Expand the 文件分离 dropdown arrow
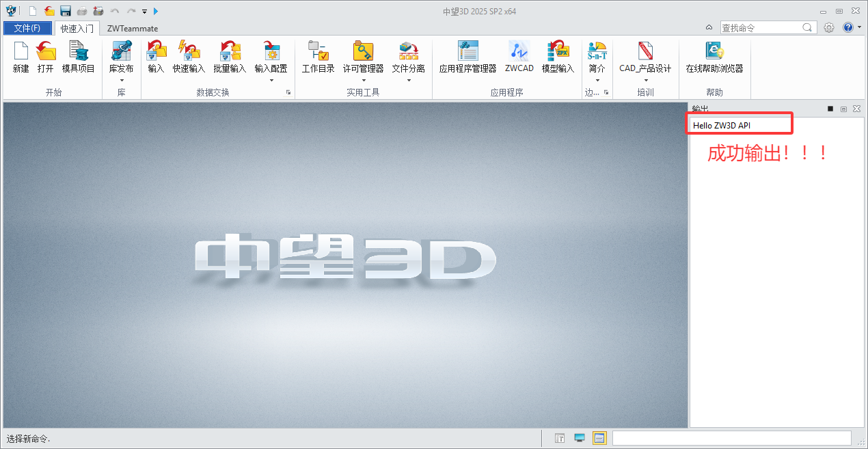Screen dimensions: 868x449 (409, 80)
